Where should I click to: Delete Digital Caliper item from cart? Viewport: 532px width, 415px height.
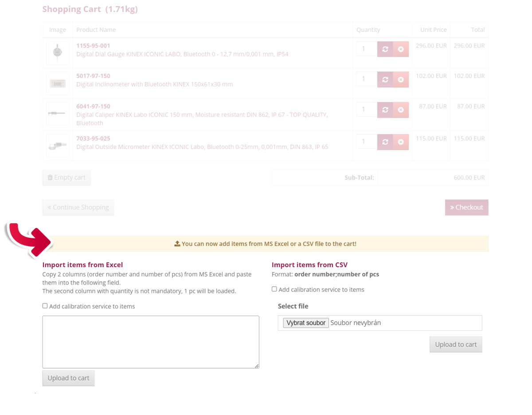(x=401, y=110)
